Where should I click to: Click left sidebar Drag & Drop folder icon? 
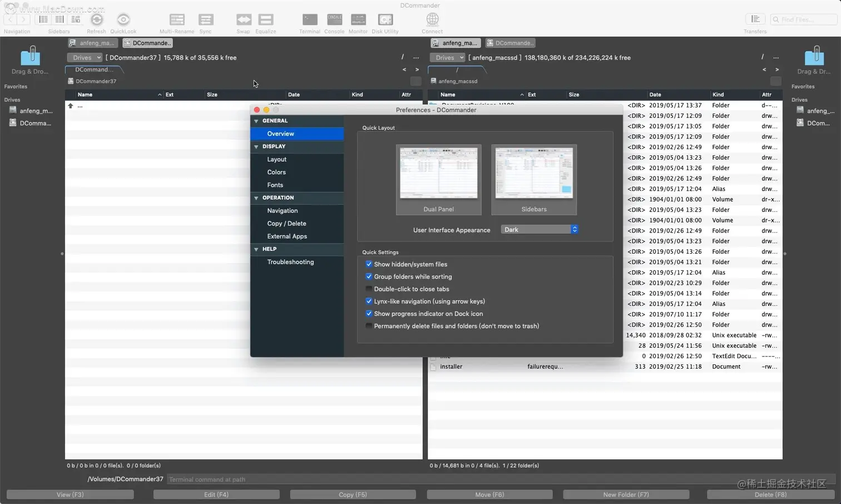point(30,56)
